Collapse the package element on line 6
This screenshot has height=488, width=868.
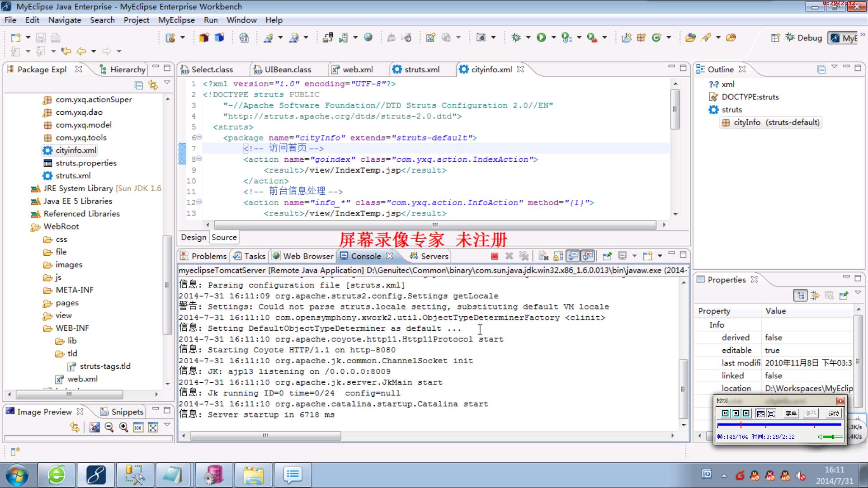[199, 137]
